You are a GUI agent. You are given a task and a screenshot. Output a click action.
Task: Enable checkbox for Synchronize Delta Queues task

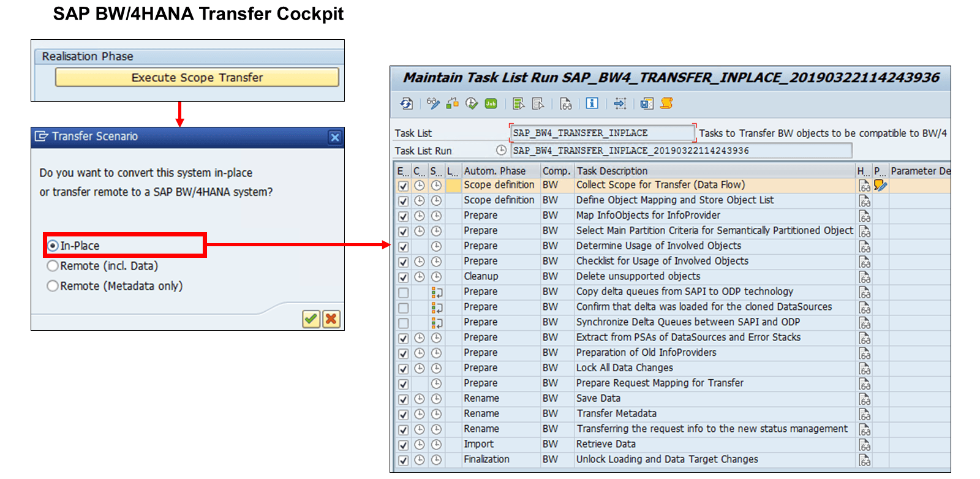tap(403, 323)
